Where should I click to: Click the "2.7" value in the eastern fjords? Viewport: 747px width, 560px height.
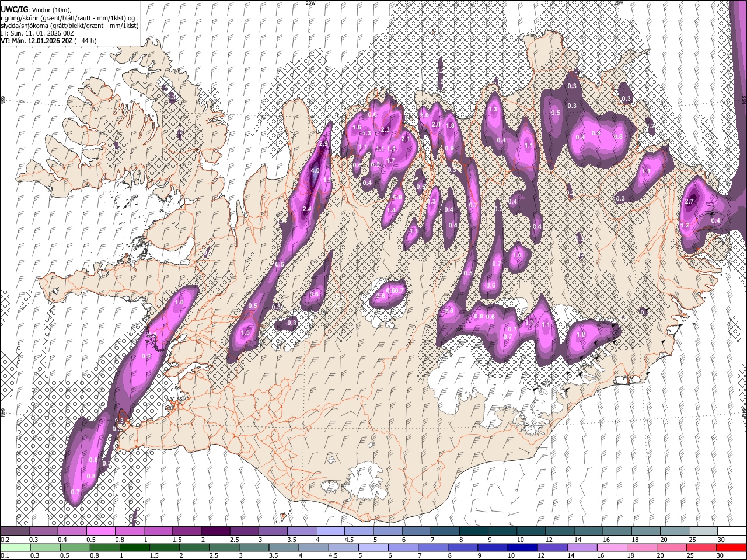pyautogui.click(x=689, y=202)
